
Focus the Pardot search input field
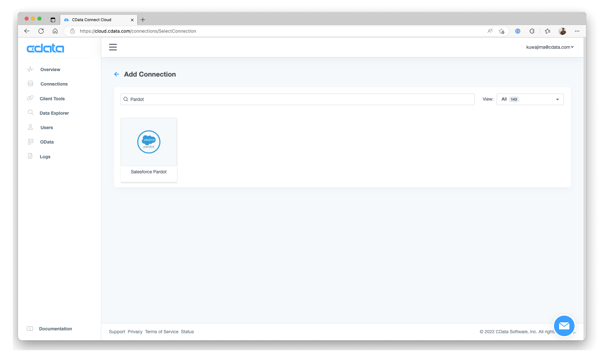coord(298,99)
